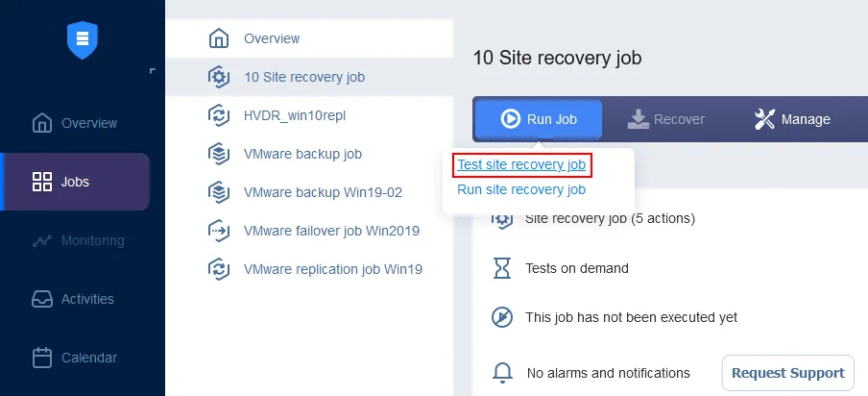Click the Request Support button
This screenshot has height=396, width=868.
tap(787, 373)
